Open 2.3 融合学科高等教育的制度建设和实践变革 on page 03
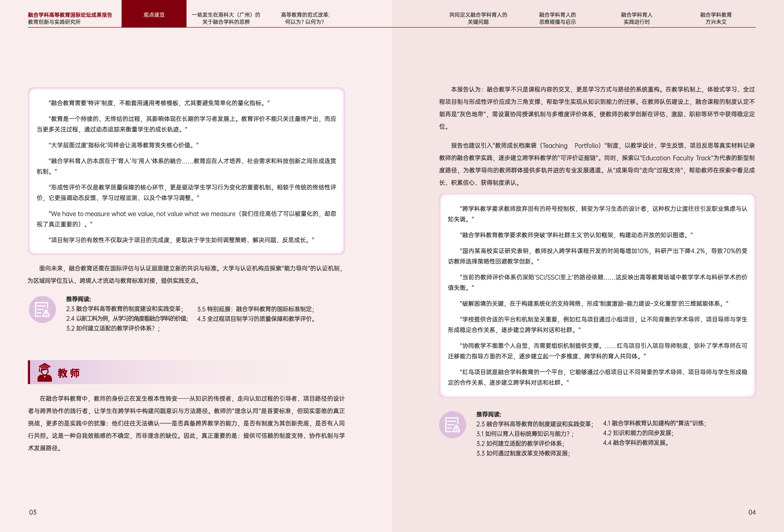This screenshot has height=532, width=784. (x=124, y=309)
